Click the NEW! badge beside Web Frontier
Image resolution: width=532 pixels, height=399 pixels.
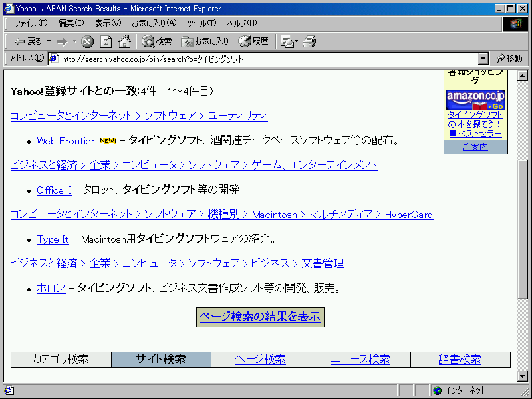pyautogui.click(x=108, y=140)
